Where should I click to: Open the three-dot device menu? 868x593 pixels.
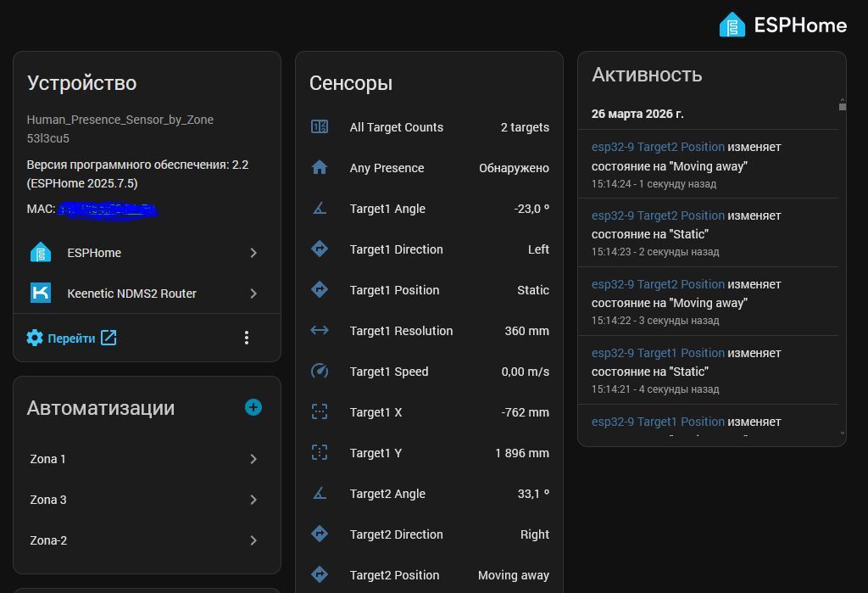pos(247,338)
